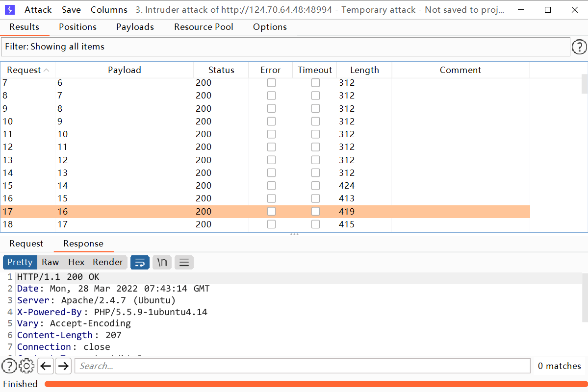
Task: Switch to the Positions tab
Action: [77, 27]
